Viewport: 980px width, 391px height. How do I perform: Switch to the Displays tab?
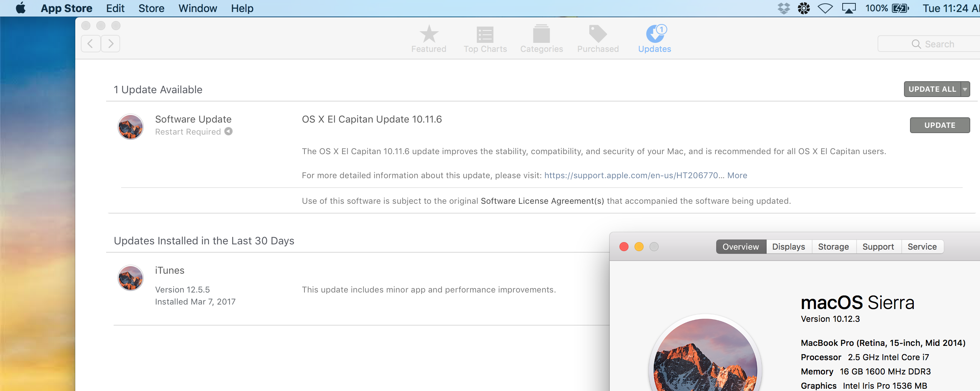click(x=789, y=247)
